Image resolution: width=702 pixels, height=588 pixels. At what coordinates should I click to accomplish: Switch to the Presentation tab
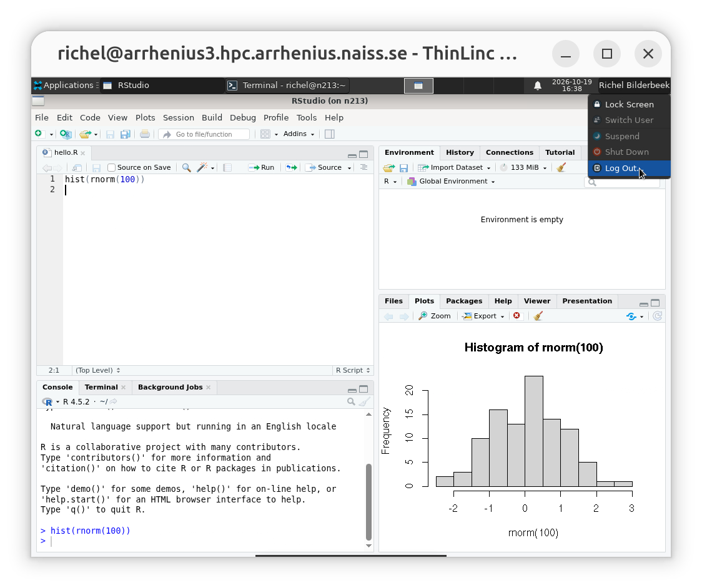pos(587,301)
